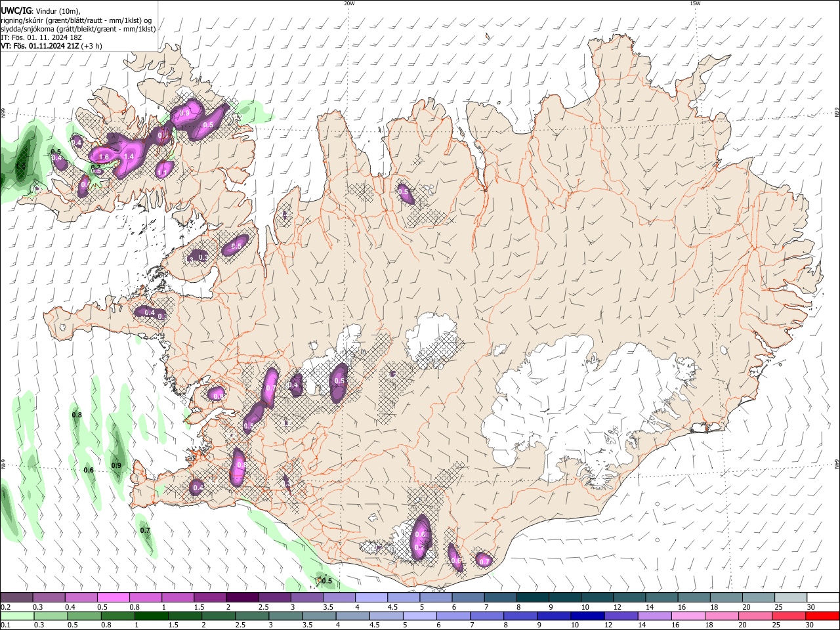
Task: Click the 'IT: Fös. 01. 11. 2024 18Z' line
Action: [41, 37]
